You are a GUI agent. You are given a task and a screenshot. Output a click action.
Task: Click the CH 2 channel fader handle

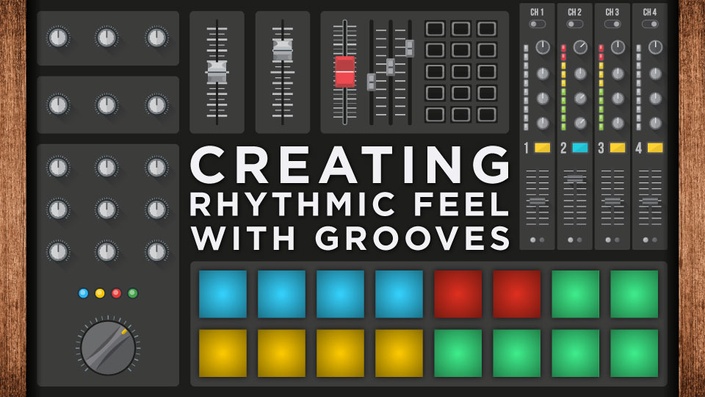(575, 178)
